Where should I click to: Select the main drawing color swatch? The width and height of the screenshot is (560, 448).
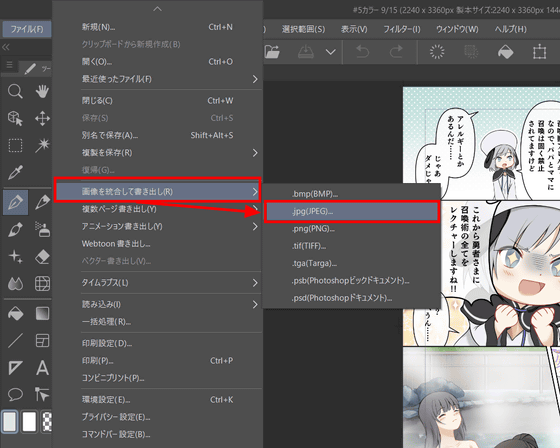click(10, 421)
